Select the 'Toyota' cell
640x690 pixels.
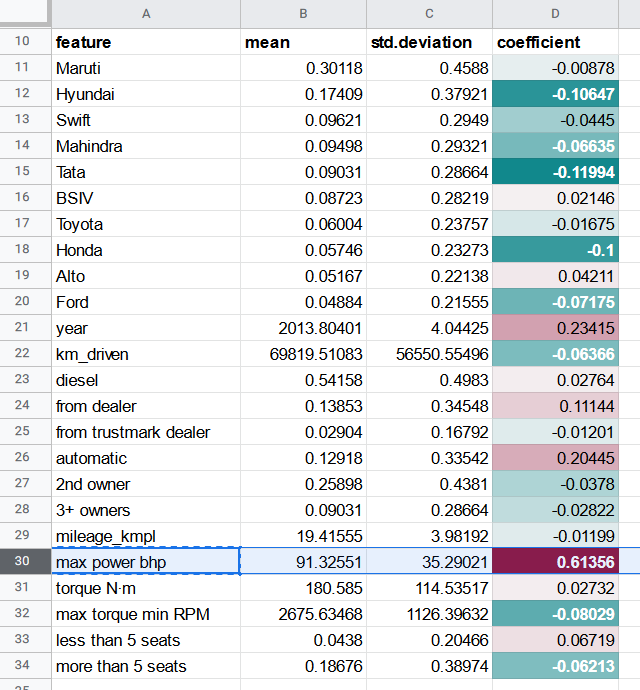pyautogui.click(x=146, y=224)
